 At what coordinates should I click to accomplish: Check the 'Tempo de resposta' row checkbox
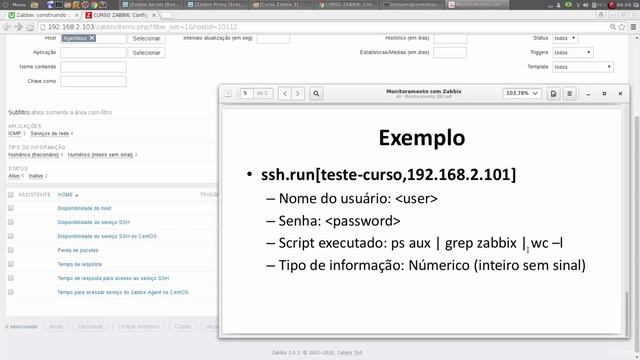pos(11,264)
